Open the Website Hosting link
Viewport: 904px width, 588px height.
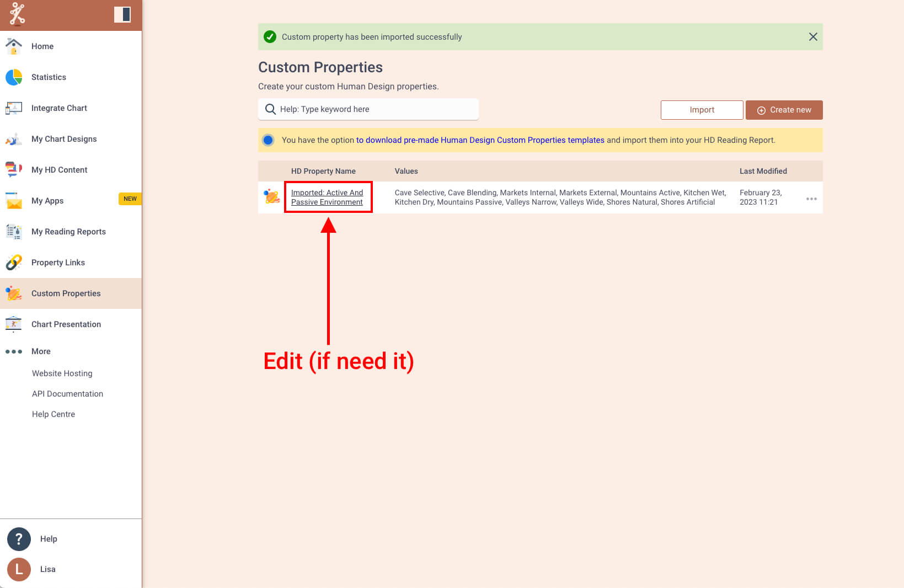(x=62, y=373)
